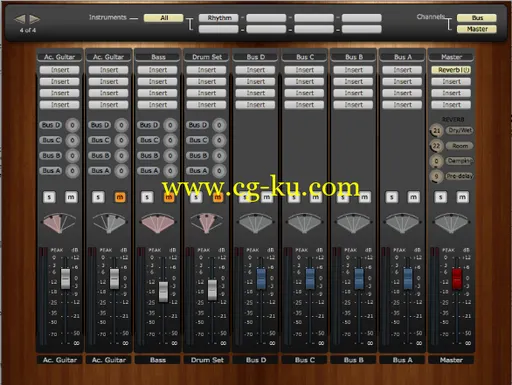Viewport: 512px width, 385px height.
Task: Adjust pan fan of Bus B channel
Action: [x=354, y=222]
